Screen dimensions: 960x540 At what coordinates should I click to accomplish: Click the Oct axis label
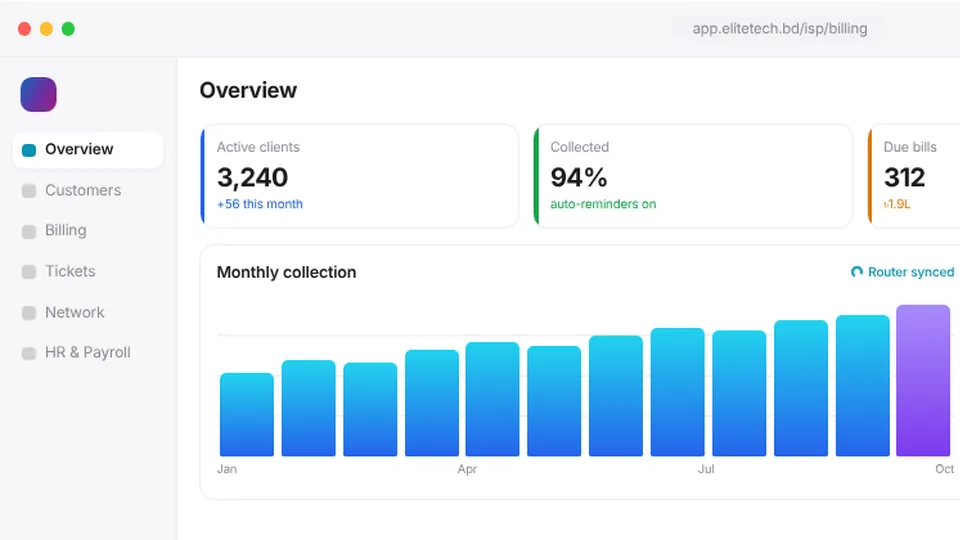point(944,469)
